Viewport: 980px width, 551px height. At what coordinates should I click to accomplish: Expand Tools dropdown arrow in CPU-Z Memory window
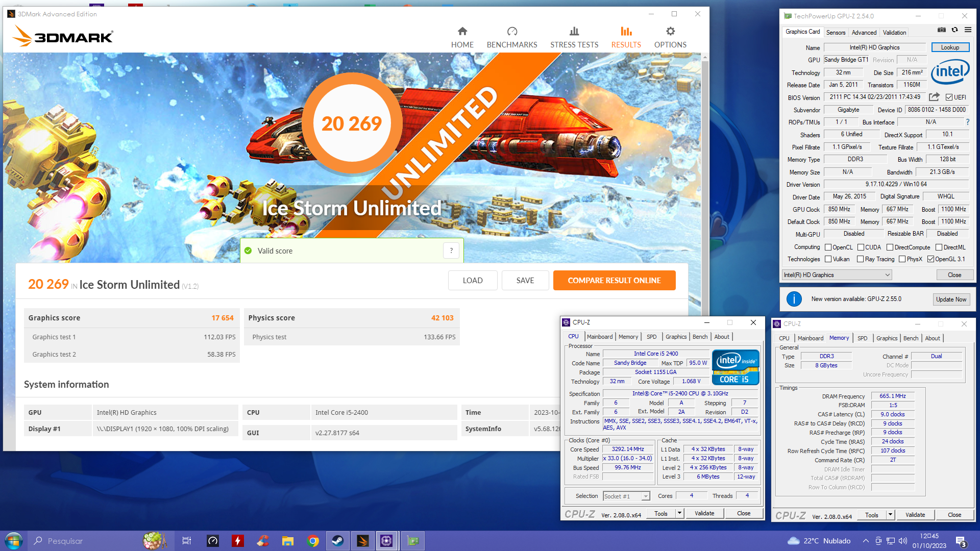point(890,515)
